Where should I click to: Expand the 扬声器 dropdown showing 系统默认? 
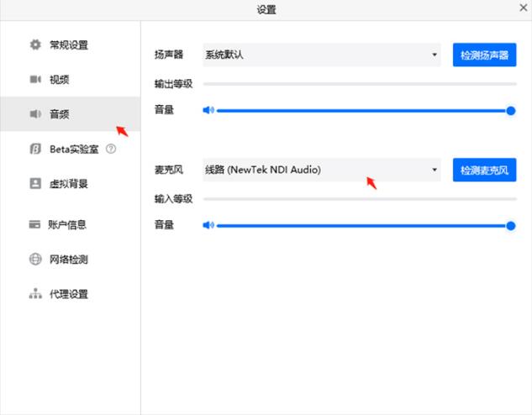point(323,55)
